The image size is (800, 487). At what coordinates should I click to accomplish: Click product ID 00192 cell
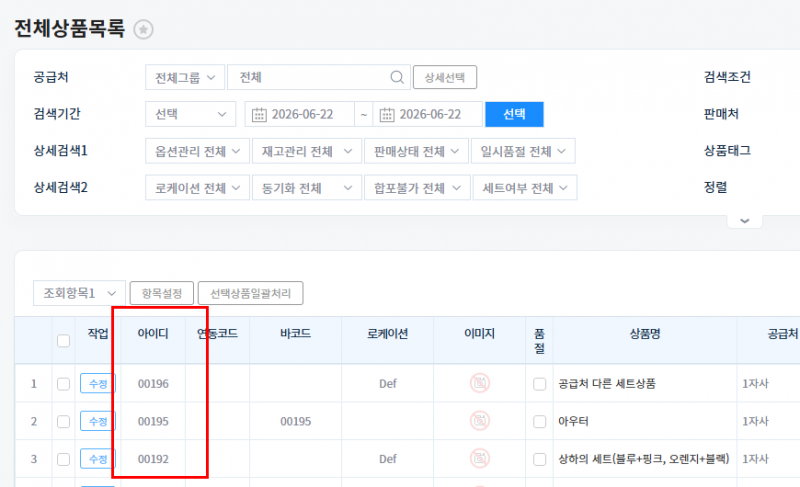coord(153,459)
